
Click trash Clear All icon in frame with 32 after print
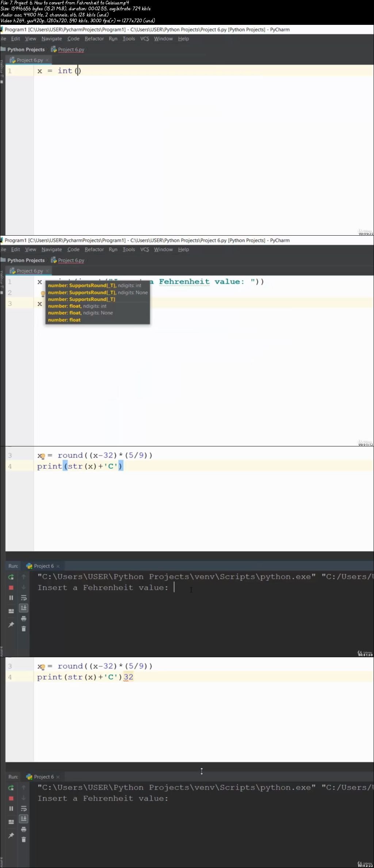point(24,840)
